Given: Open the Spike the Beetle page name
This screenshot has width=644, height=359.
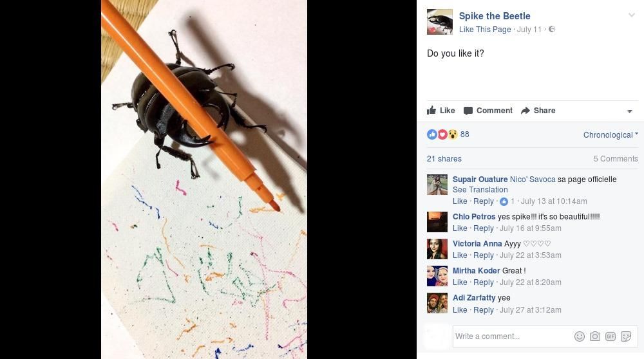Looking at the screenshot, I should coord(495,16).
